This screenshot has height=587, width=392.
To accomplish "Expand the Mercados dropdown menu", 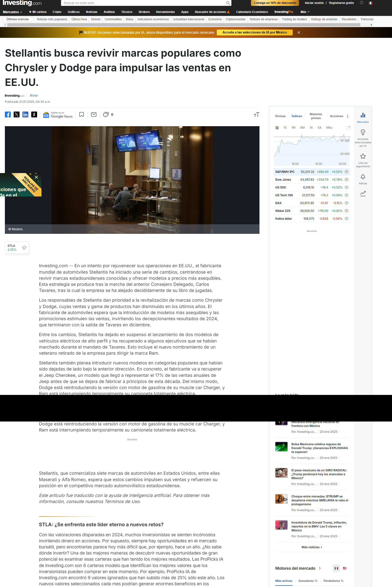I will [x=12, y=12].
